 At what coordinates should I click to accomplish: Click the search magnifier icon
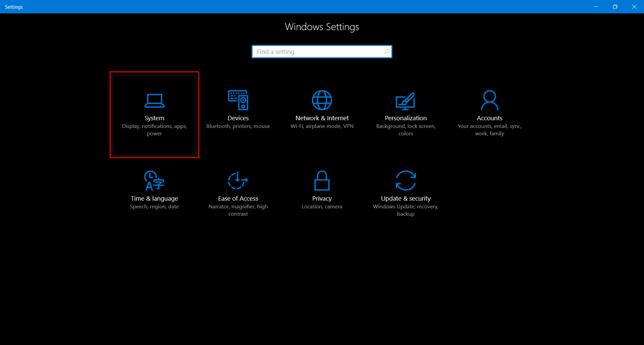coord(386,51)
